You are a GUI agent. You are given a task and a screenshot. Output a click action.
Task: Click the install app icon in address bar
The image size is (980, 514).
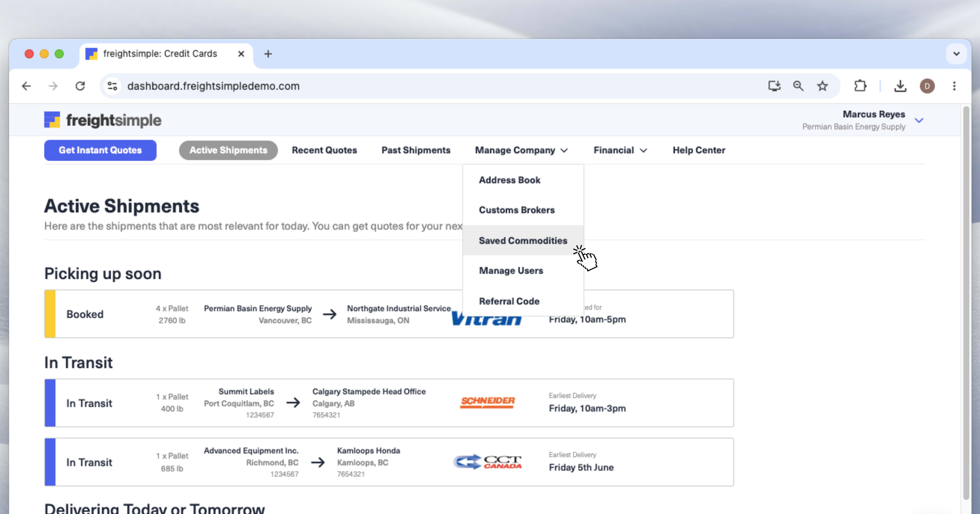(774, 86)
